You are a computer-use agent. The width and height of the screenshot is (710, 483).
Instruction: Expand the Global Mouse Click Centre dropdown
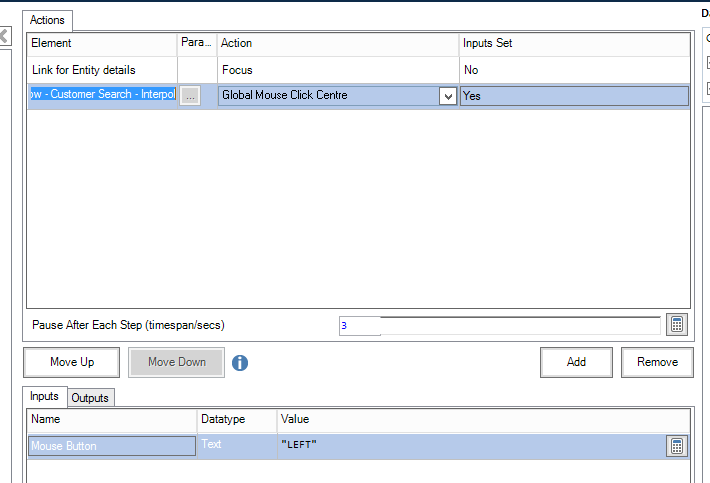coord(447,96)
